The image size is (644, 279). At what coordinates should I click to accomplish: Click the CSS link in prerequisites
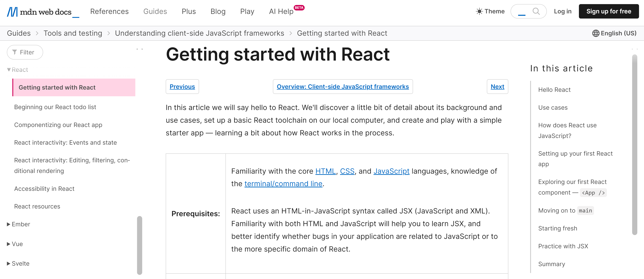click(x=347, y=171)
